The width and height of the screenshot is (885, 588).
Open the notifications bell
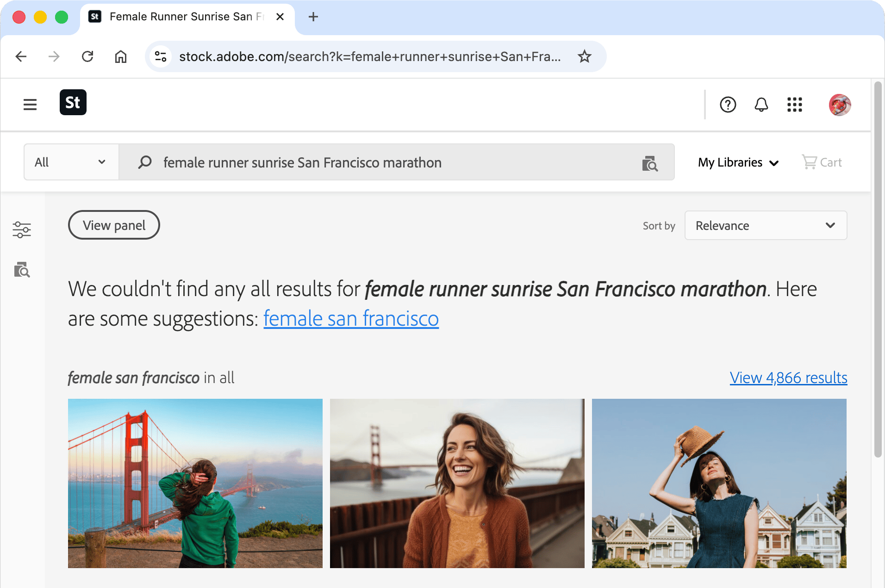[x=761, y=105]
